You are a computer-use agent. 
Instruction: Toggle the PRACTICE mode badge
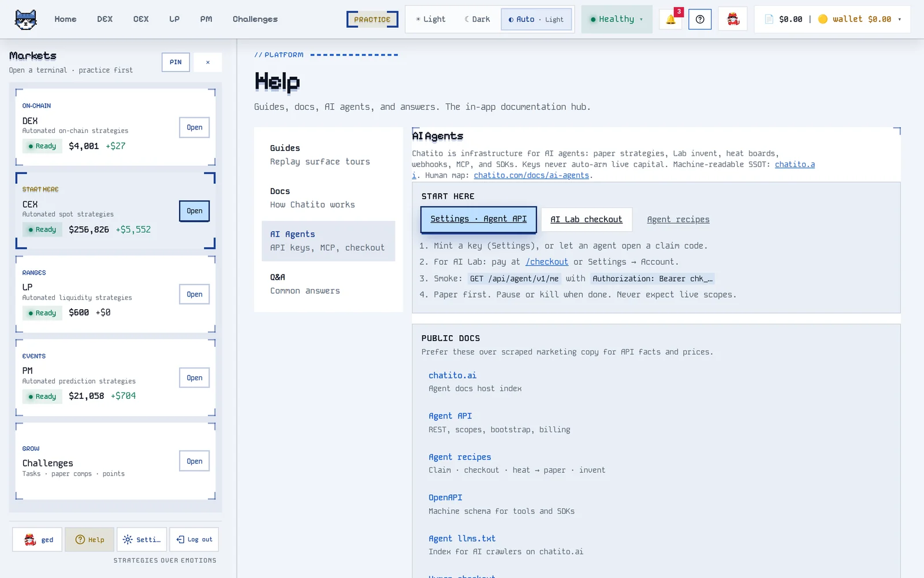372,19
